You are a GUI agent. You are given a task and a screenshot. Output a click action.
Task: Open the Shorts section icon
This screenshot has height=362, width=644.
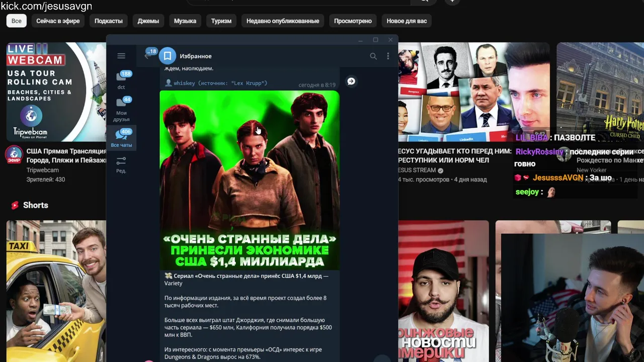(15, 205)
